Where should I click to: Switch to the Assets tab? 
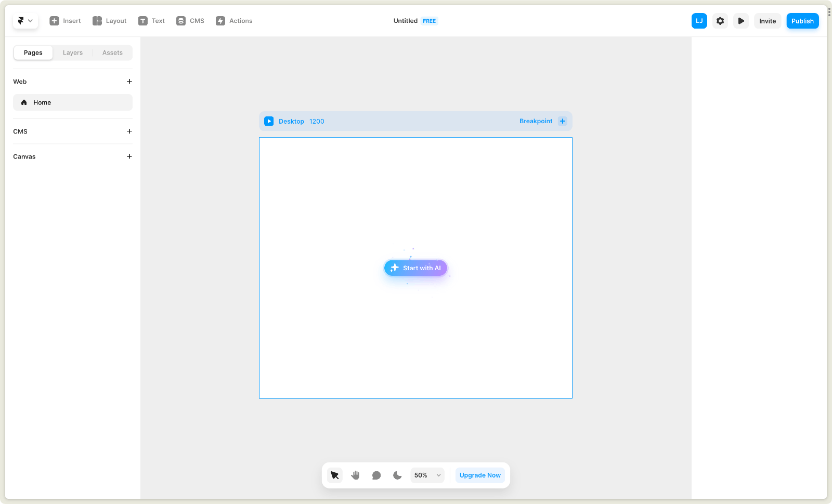(x=112, y=52)
